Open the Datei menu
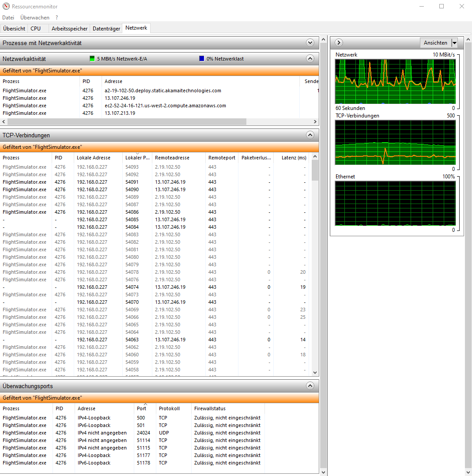 coord(8,17)
